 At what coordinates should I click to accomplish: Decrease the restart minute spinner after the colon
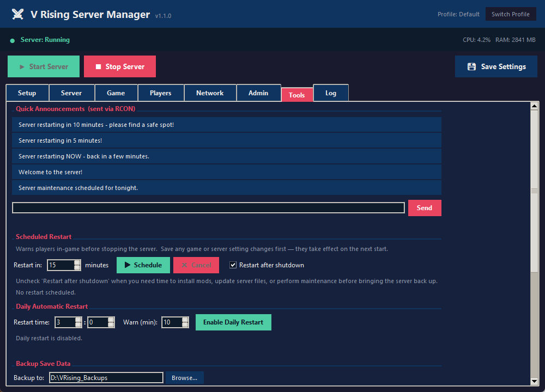coord(111,325)
